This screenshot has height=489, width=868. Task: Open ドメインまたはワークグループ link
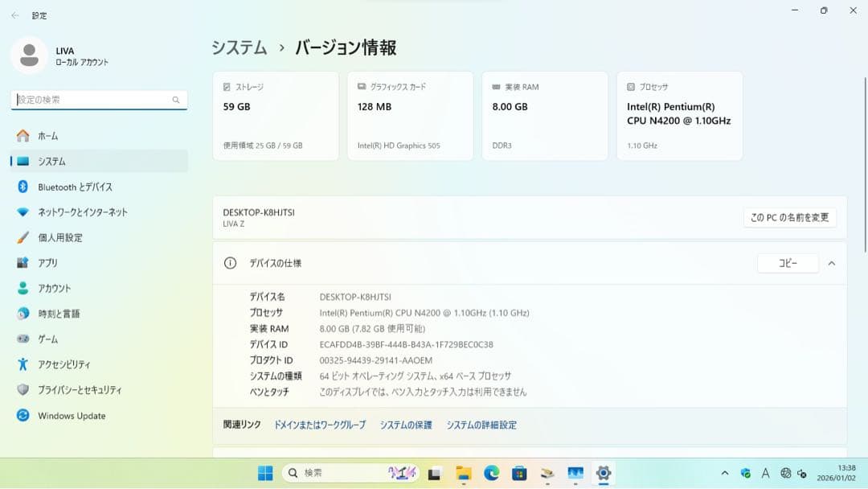click(x=320, y=425)
